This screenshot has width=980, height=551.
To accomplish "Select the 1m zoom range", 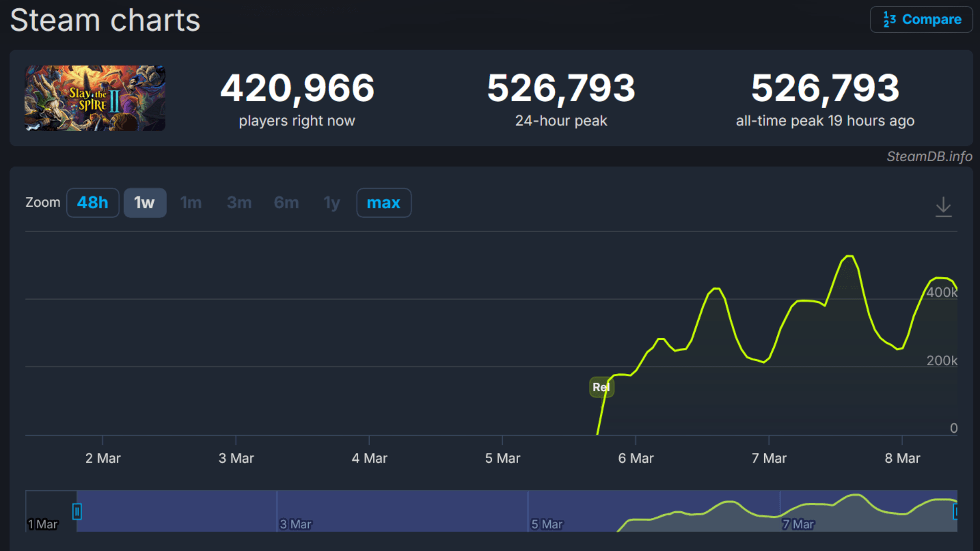I will (190, 203).
